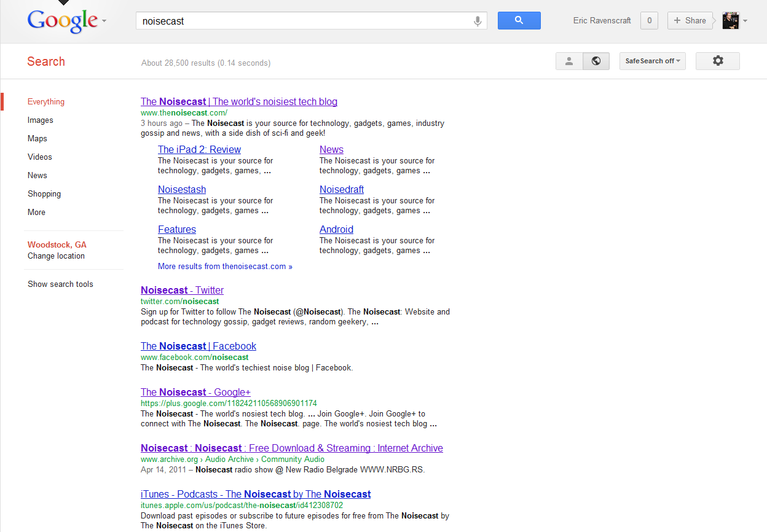The height and width of the screenshot is (532, 767).
Task: Click the twitter.com/noisecast URL text
Action: tap(179, 302)
